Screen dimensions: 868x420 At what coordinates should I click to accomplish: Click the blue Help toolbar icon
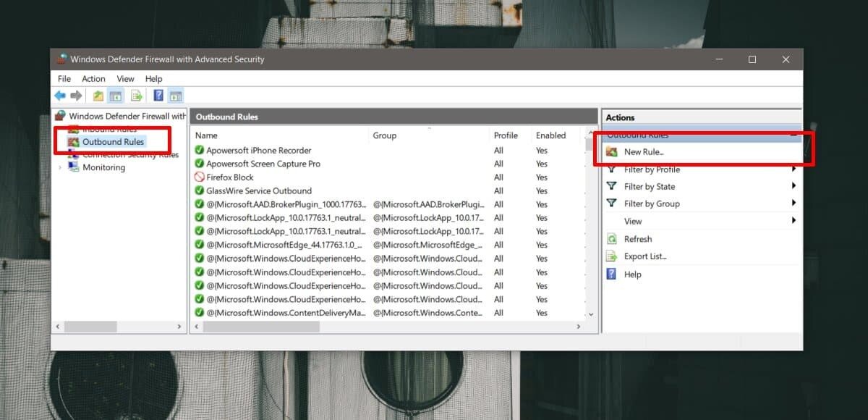[158, 96]
